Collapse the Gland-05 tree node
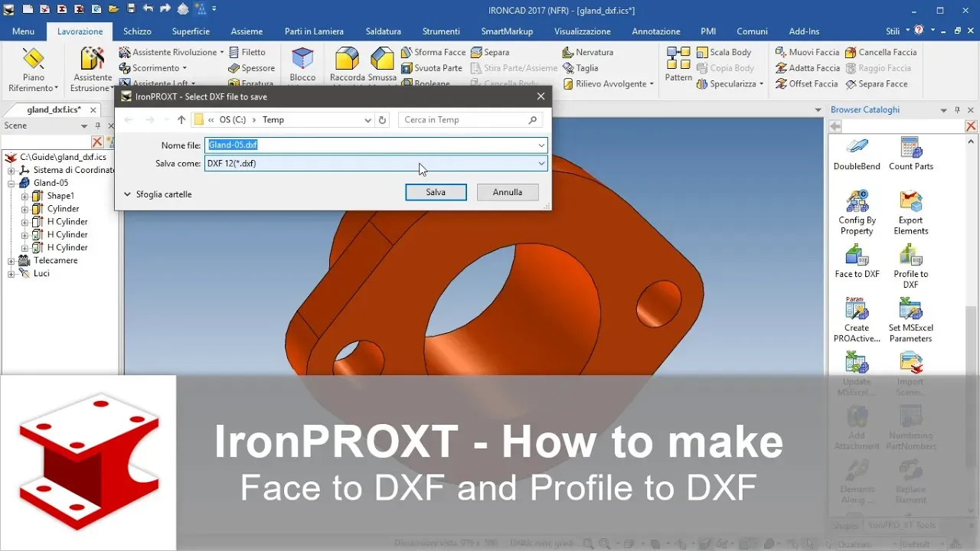980x551 pixels. point(11,184)
